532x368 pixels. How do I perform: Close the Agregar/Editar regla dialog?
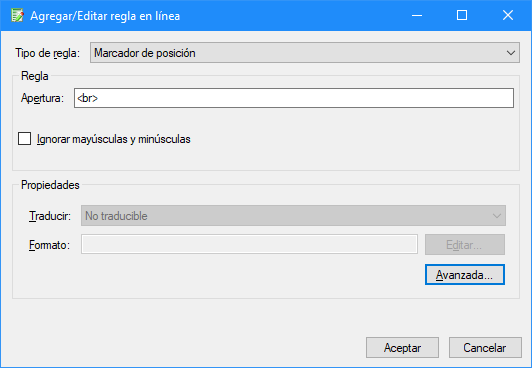pyautogui.click(x=508, y=16)
